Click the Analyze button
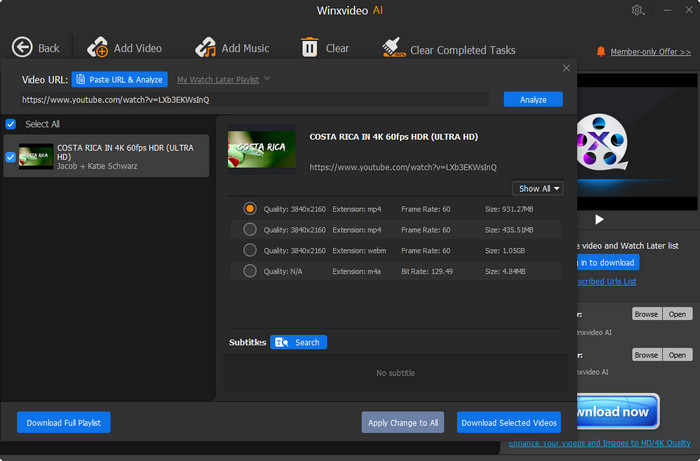The height and width of the screenshot is (461, 700). (533, 100)
